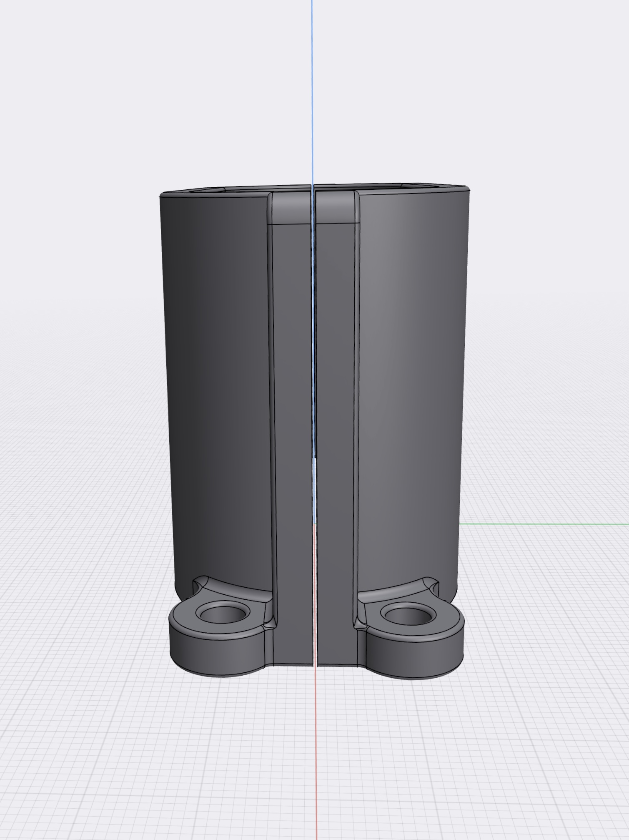Select flat center strip face right of seam
This screenshot has height=840, width=629.
[x=335, y=417]
